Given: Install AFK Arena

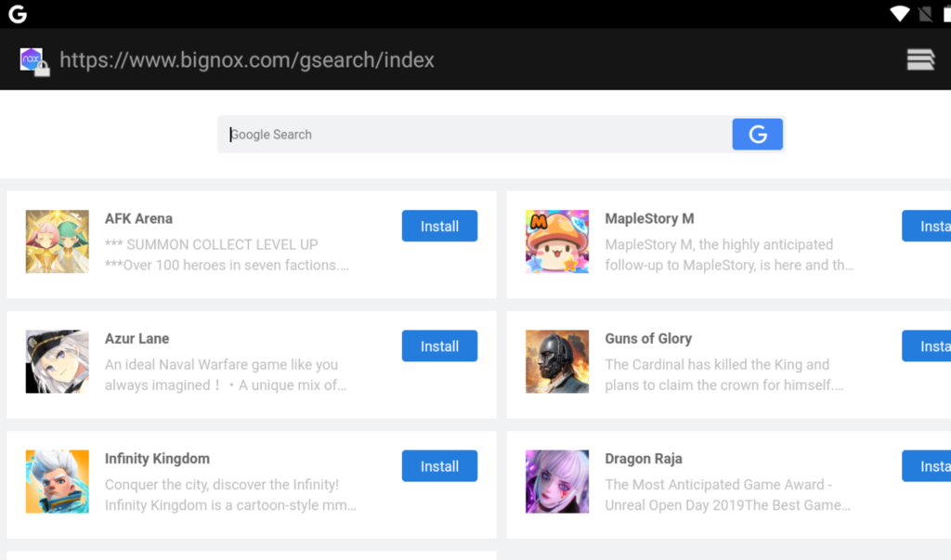Looking at the screenshot, I should [x=439, y=226].
